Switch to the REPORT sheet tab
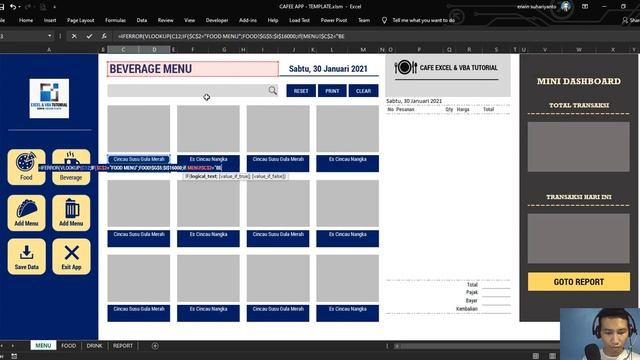 pos(123,346)
